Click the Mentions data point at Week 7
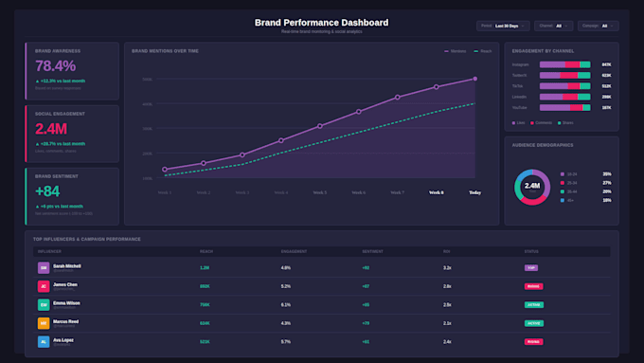The height and width of the screenshot is (363, 644). 397,98
